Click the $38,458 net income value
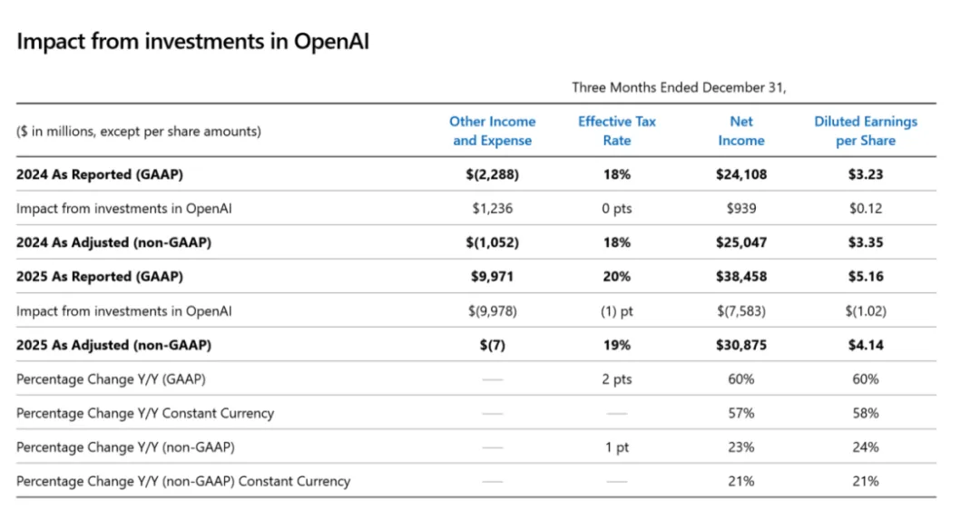Screen dimensions: 980x511 (x=740, y=277)
